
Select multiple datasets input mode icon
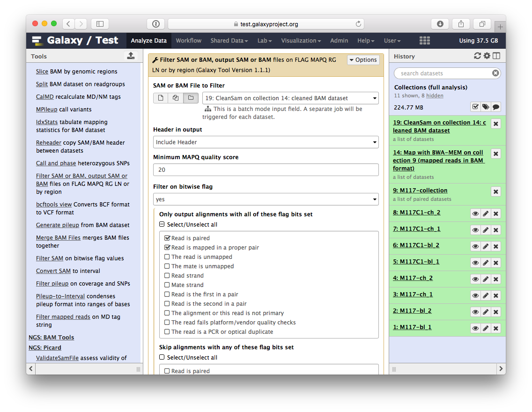tap(176, 98)
